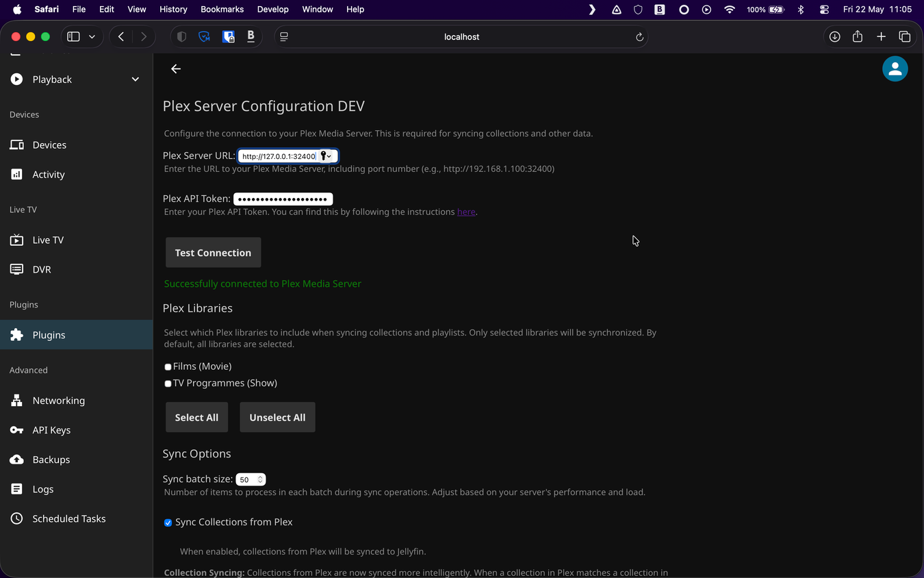Select the Plugins sidebar item
This screenshot has width=924, height=578.
point(77,335)
